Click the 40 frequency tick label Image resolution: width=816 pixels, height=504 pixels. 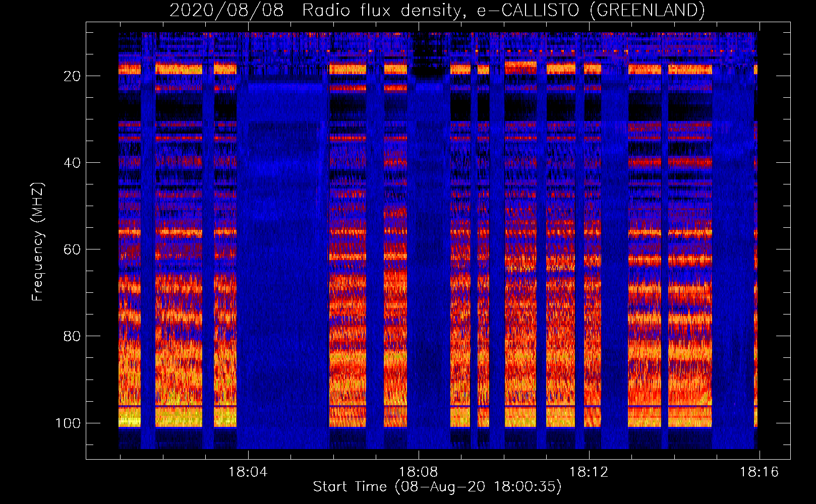pos(72,163)
